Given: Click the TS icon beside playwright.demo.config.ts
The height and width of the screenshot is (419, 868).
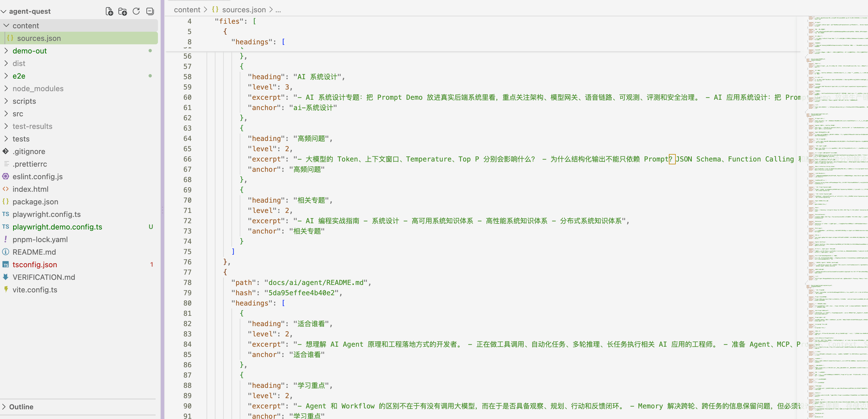Looking at the screenshot, I should tap(6, 226).
